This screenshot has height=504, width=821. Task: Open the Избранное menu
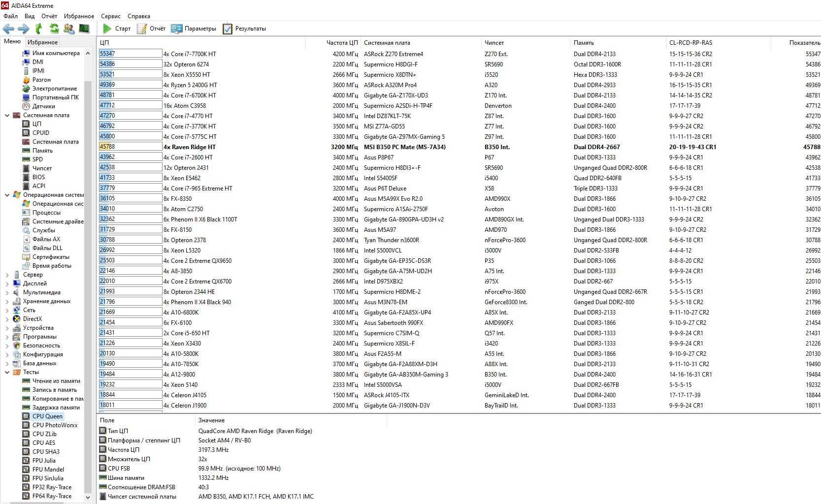79,16
